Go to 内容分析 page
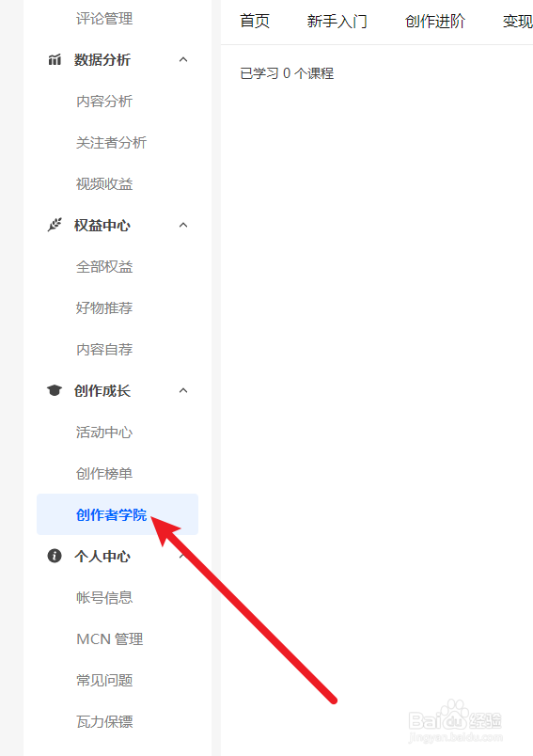The image size is (533, 756). coord(104,102)
